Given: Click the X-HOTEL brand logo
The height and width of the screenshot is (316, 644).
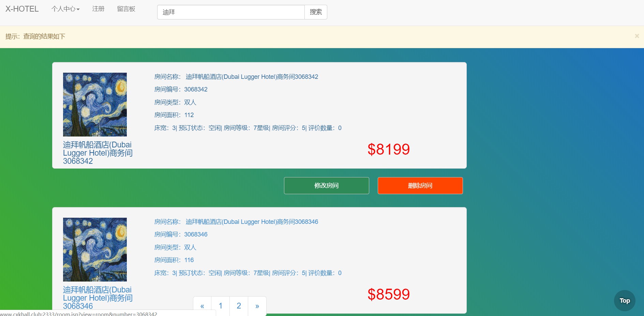Looking at the screenshot, I should (x=22, y=9).
